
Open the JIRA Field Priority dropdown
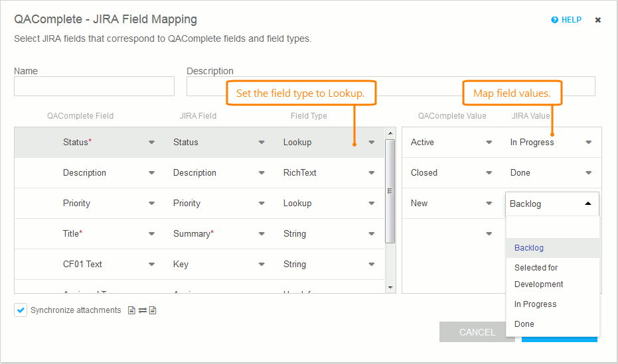pos(262,203)
